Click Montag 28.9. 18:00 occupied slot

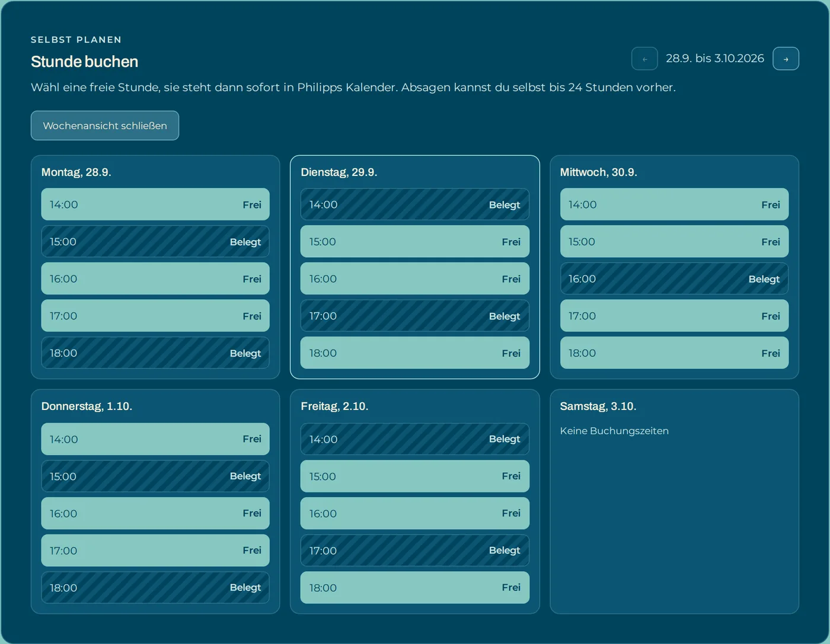point(155,353)
